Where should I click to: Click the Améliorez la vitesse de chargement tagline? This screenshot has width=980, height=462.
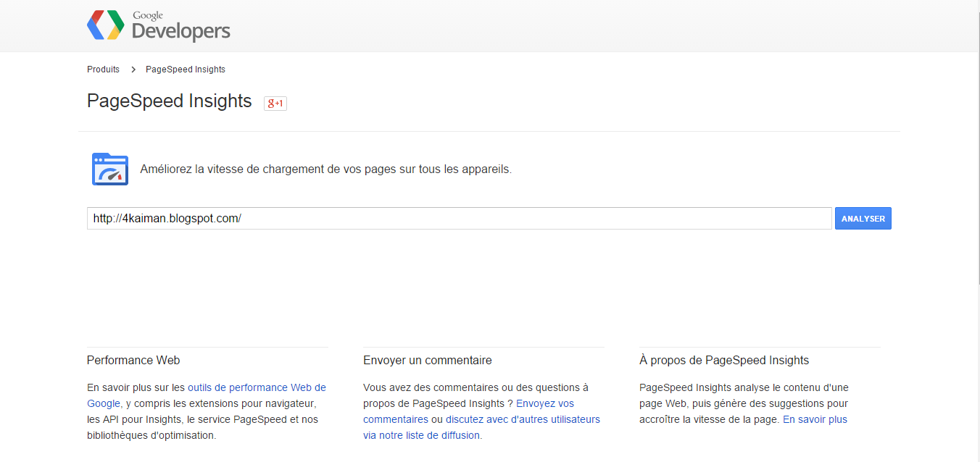click(326, 169)
